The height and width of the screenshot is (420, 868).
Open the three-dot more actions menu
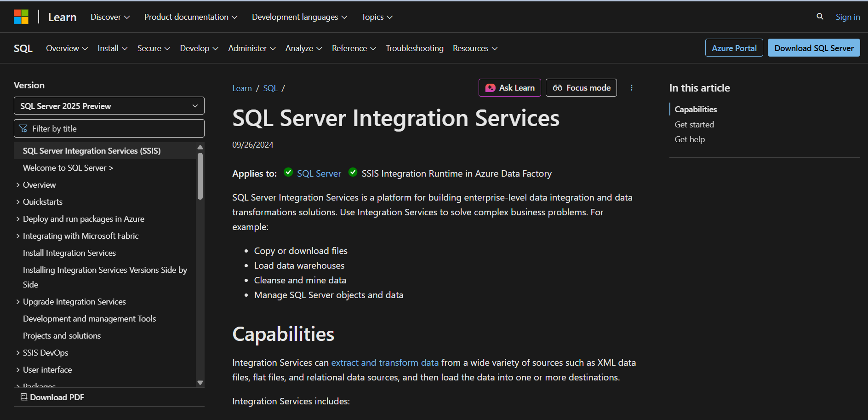point(631,87)
